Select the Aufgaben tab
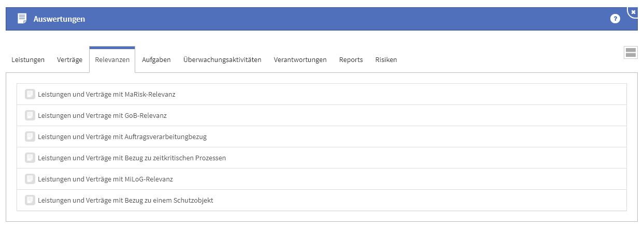The height and width of the screenshot is (228, 644). tap(156, 60)
